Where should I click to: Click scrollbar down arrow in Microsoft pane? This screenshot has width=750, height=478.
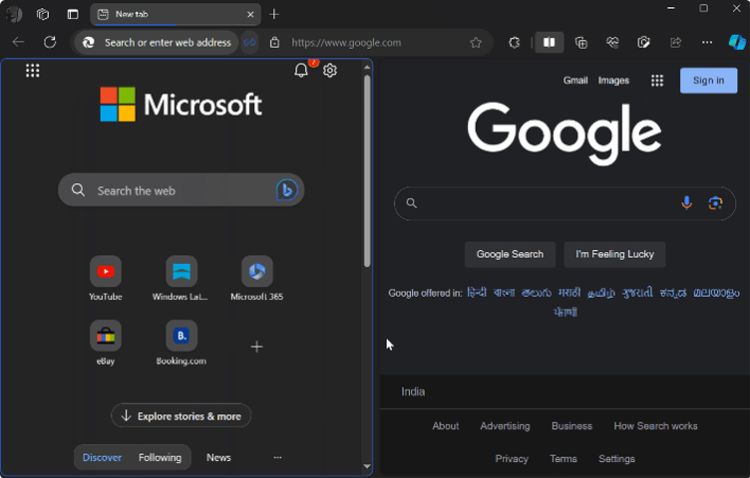(367, 466)
